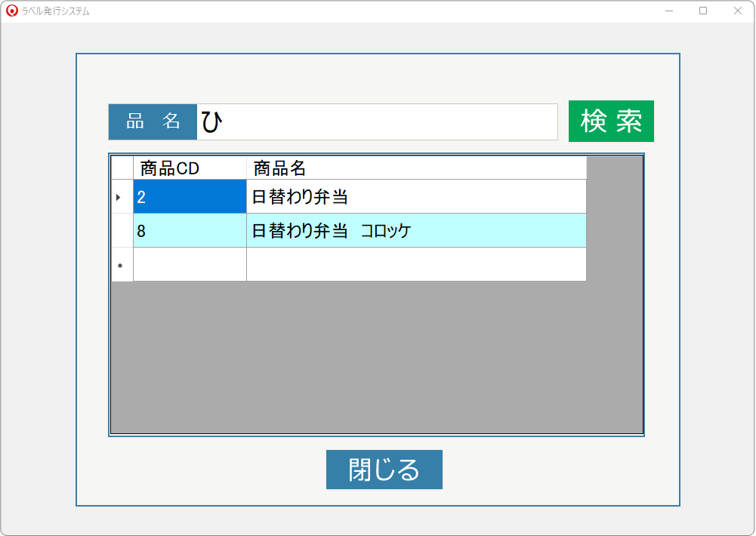
Task: Click the 商品名 column header
Action: click(x=416, y=168)
